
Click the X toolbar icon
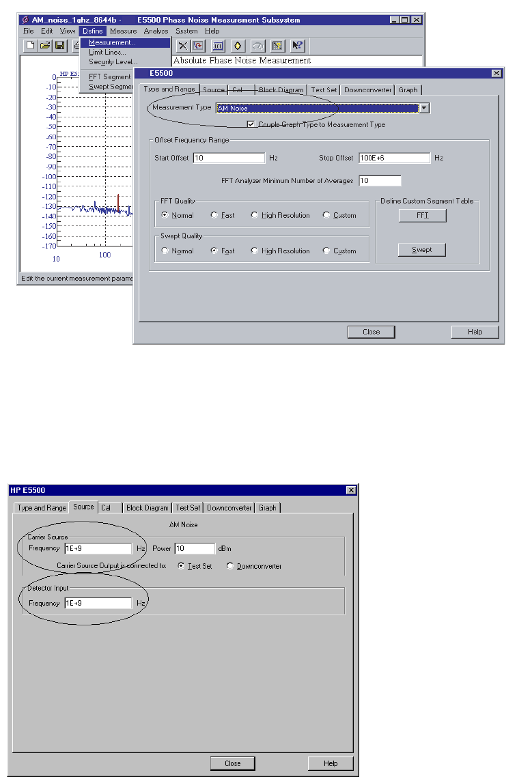(x=183, y=46)
